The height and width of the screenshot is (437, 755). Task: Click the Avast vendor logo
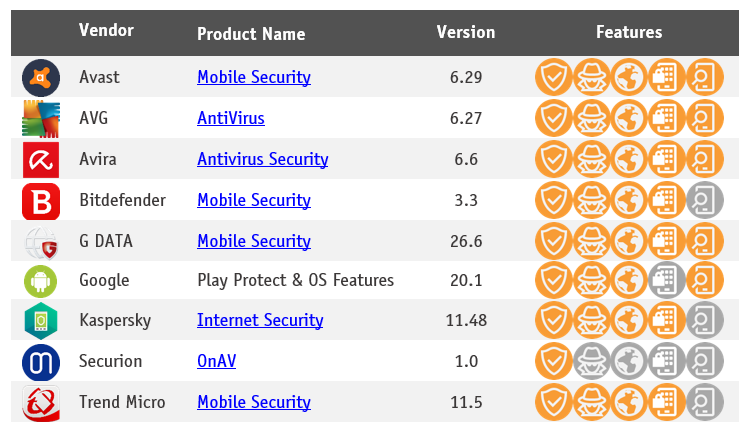(41, 77)
